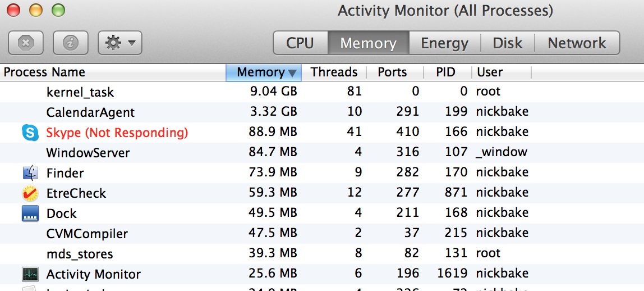Toggle sort order on Memory column
This screenshot has width=644, height=291.
point(264,72)
